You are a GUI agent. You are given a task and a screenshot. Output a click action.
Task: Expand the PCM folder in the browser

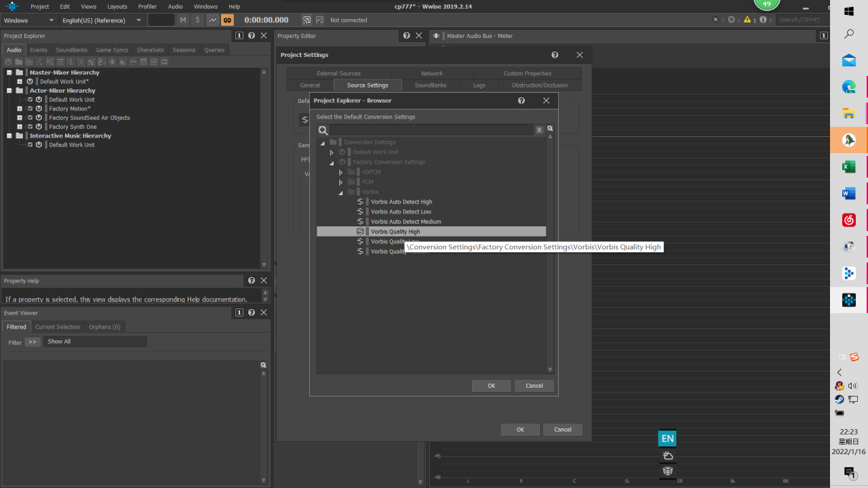[341, 182]
